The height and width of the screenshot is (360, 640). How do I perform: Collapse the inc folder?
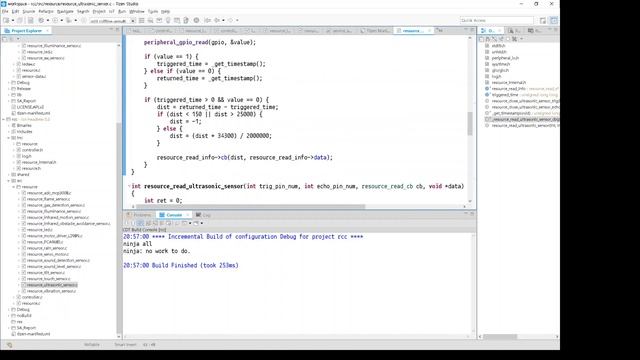tap(9, 138)
